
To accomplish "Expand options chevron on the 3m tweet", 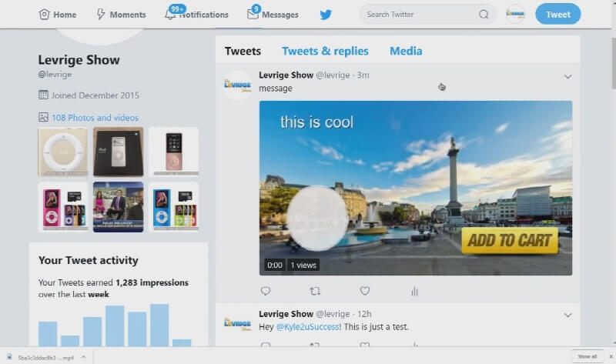I will 567,76.
